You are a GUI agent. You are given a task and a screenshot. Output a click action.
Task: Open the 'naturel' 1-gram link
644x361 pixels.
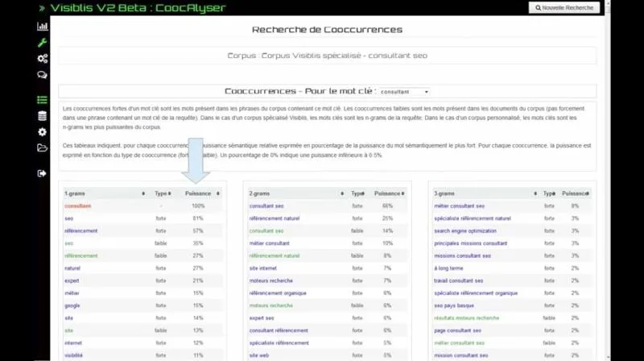coord(72,268)
